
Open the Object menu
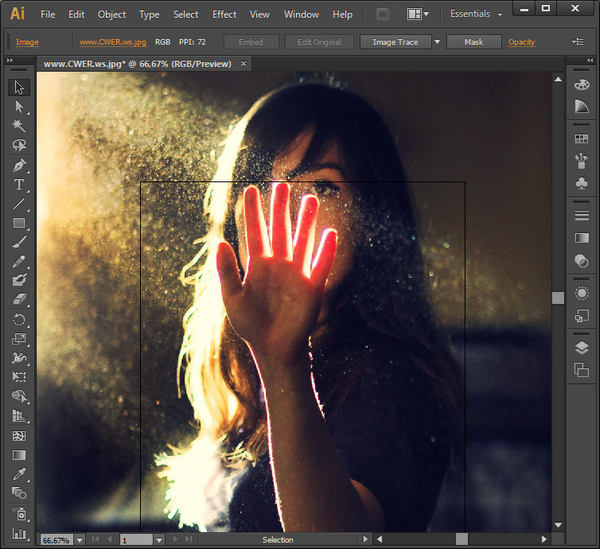pyautogui.click(x=112, y=15)
